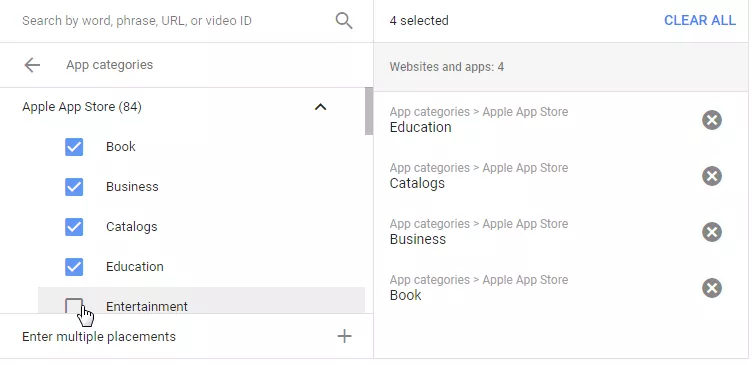The height and width of the screenshot is (365, 752).
Task: Click Book in the selected panel
Action: tap(406, 295)
